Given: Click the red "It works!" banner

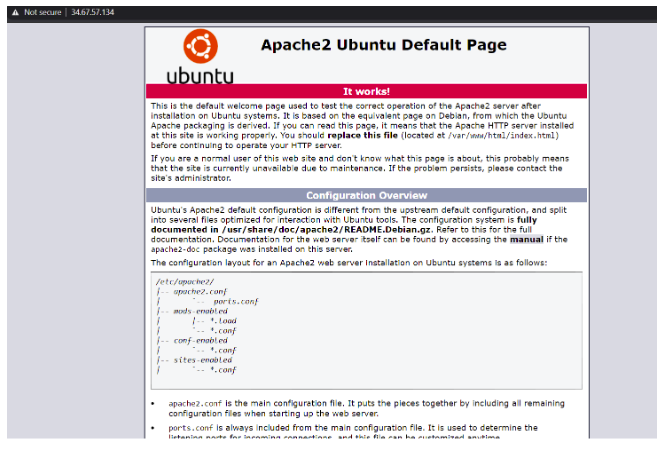Looking at the screenshot, I should coord(364,91).
